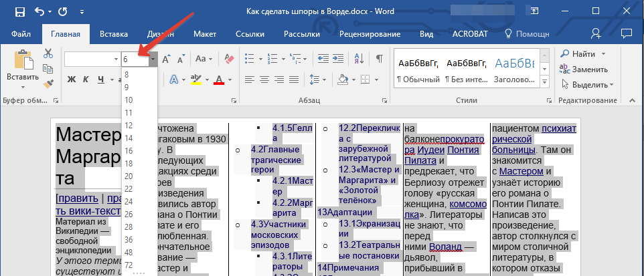This screenshot has height=276, width=644.
Task: Toggle Italic (К) formatting
Action: (x=86, y=80)
